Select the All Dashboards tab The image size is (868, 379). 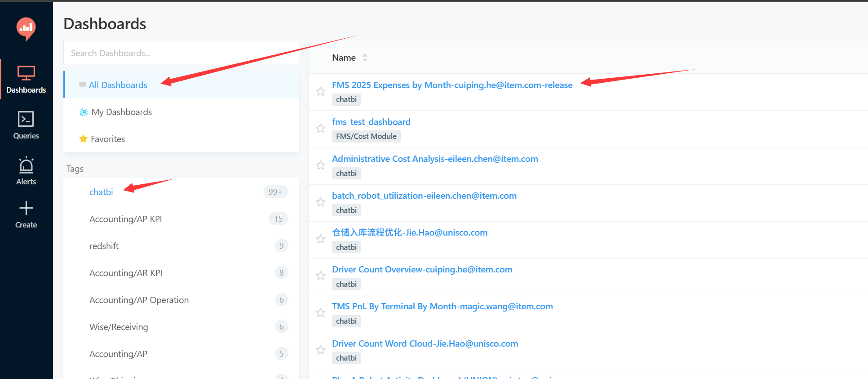coord(118,85)
